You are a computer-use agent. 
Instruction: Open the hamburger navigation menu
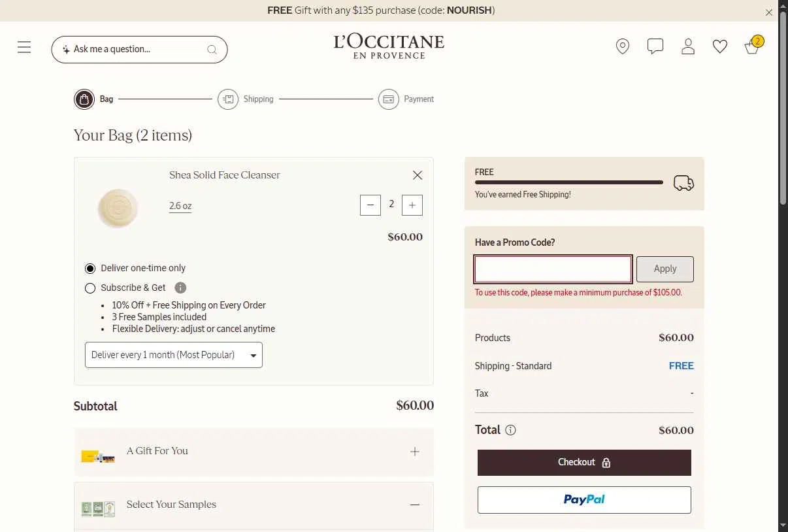24,47
